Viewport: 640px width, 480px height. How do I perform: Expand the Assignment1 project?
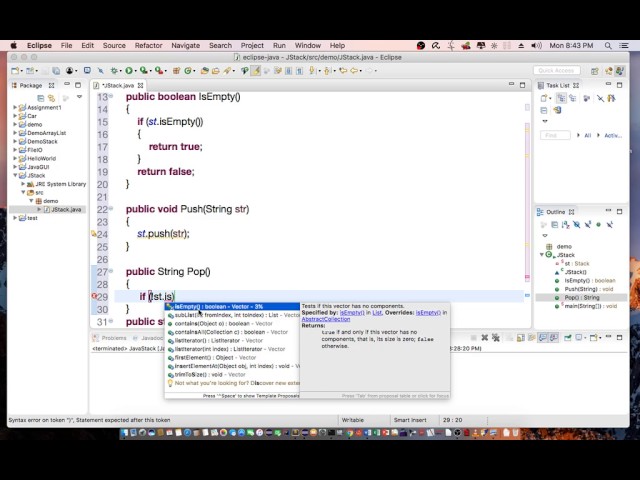tap(15, 107)
